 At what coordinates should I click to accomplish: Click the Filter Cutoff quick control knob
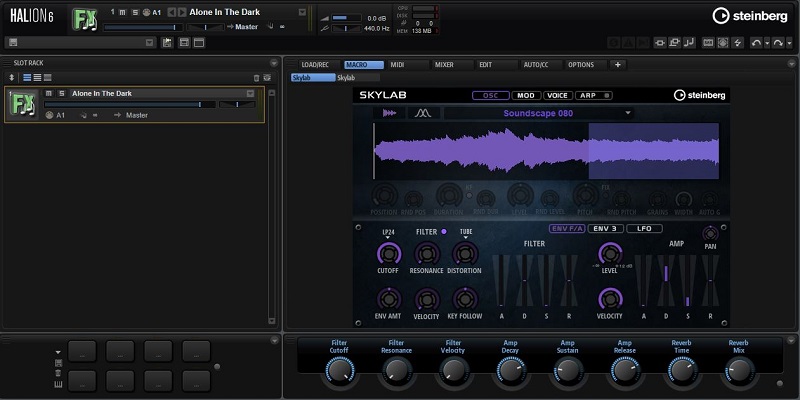[x=339, y=372]
